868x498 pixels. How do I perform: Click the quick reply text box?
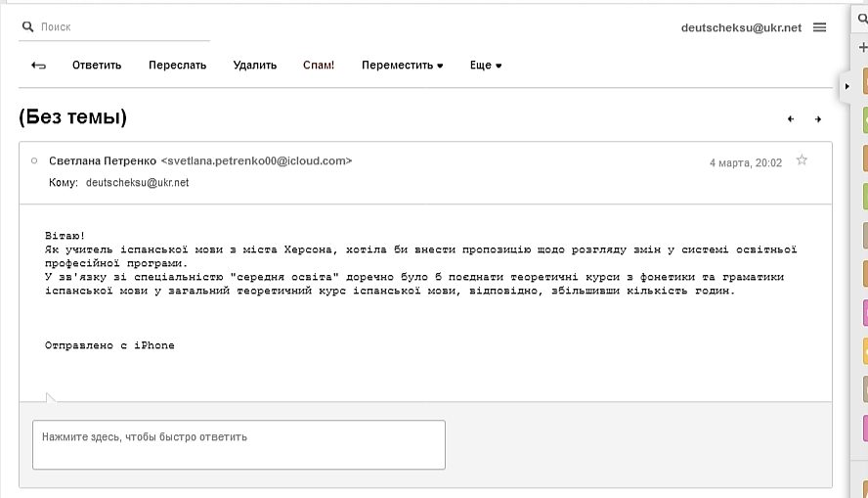(239, 444)
